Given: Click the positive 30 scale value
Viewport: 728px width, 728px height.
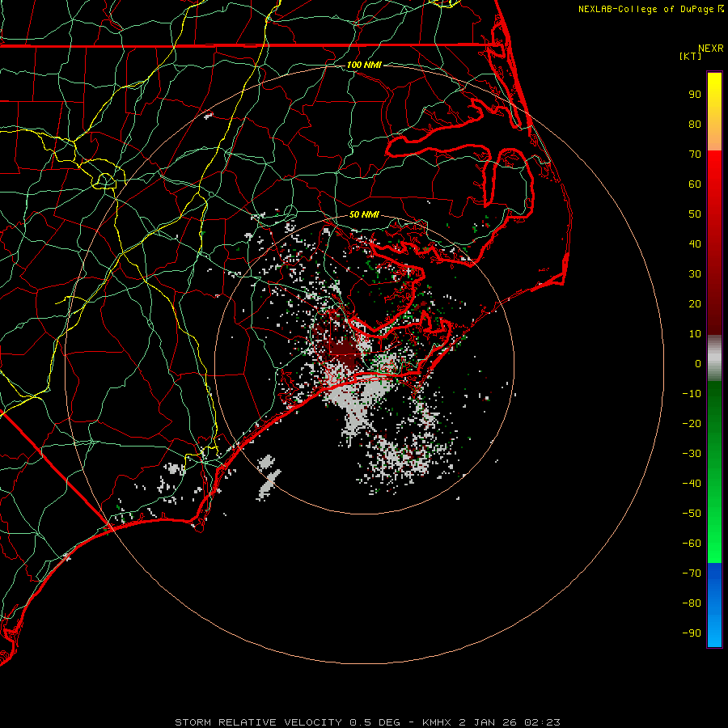Looking at the screenshot, I should (x=695, y=274).
